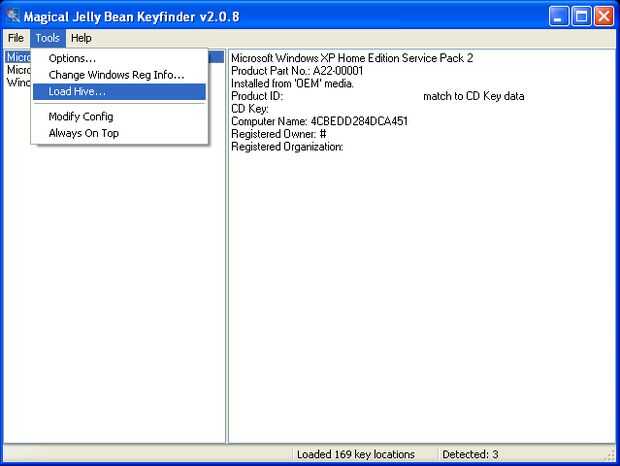Image resolution: width=620 pixels, height=466 pixels.
Task: Click the Load Hive... menu entry
Action: click(x=119, y=91)
